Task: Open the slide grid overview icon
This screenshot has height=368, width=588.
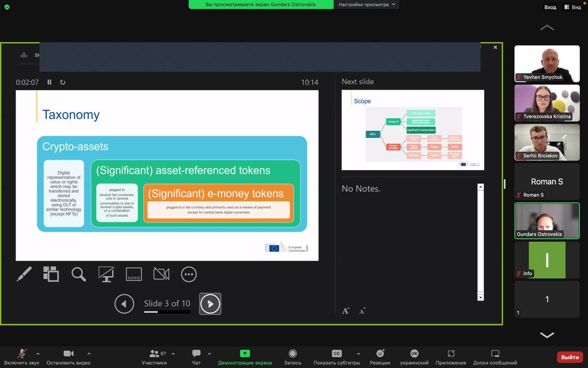Action: point(51,274)
